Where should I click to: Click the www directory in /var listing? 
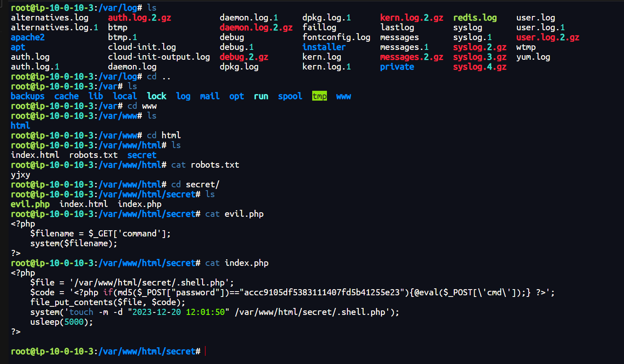[344, 96]
